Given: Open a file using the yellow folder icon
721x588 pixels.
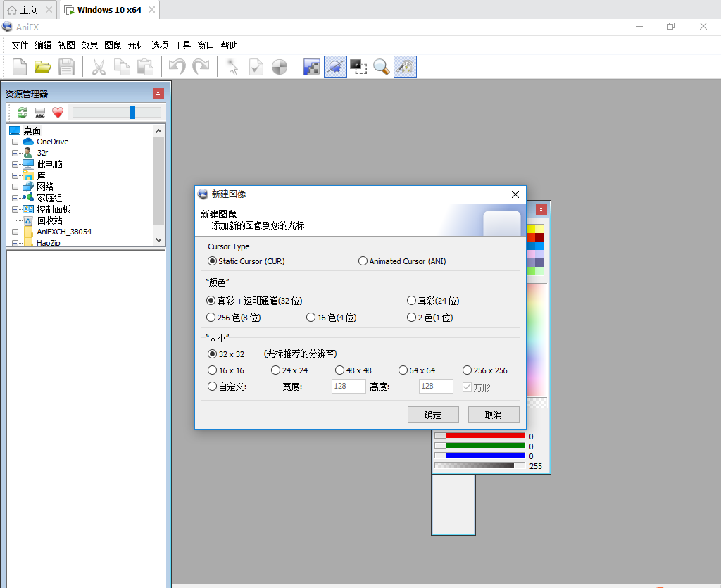Looking at the screenshot, I should 43,67.
